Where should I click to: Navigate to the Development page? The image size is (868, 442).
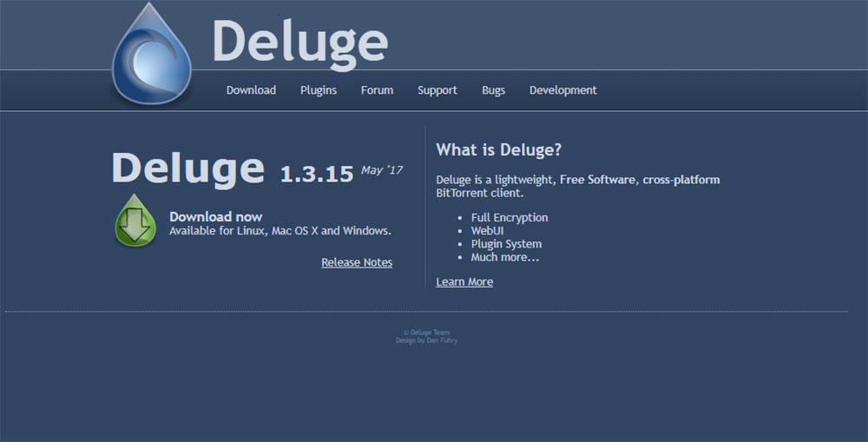pyautogui.click(x=562, y=90)
